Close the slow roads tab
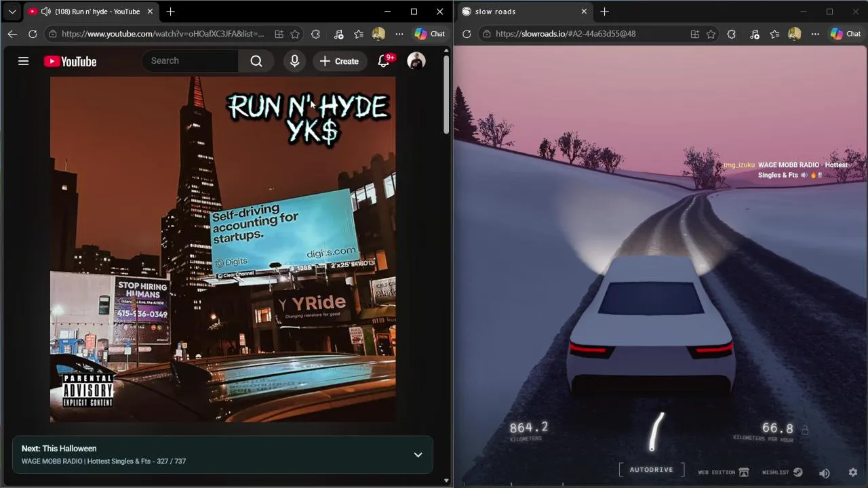The width and height of the screenshot is (868, 488). point(584,12)
